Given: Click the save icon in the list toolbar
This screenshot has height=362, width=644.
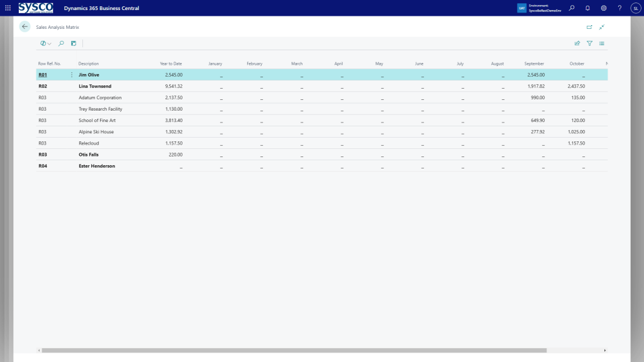Looking at the screenshot, I should click(x=74, y=43).
